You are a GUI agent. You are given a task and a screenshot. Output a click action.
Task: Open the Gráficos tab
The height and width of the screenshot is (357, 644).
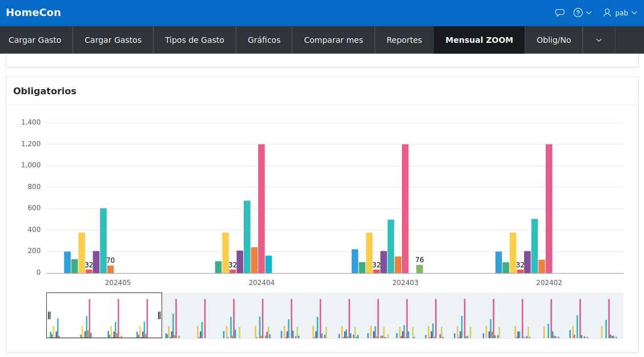pos(264,40)
